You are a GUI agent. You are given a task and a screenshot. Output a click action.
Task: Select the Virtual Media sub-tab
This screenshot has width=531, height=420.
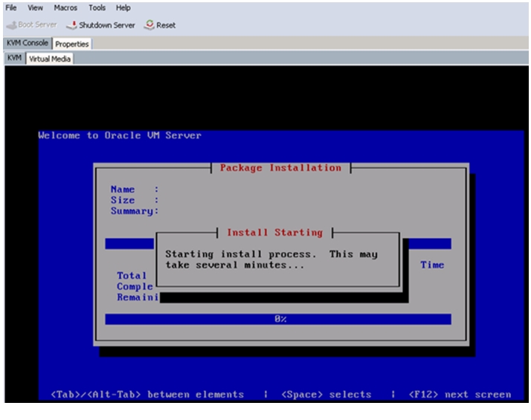[x=50, y=59]
